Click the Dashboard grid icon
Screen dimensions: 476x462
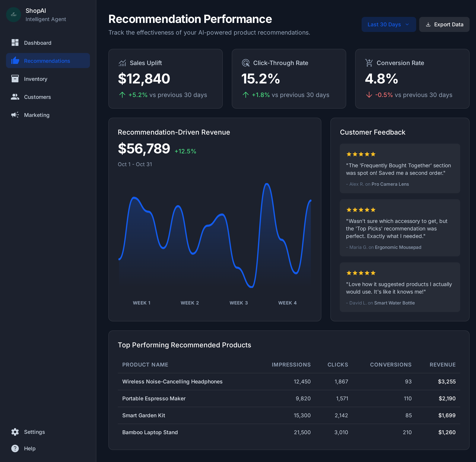pyautogui.click(x=15, y=43)
